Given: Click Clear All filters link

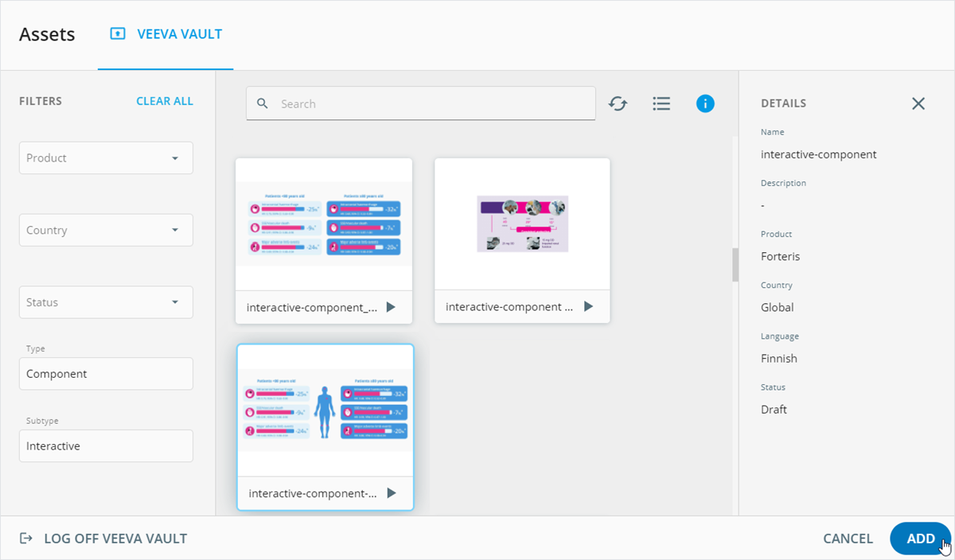Looking at the screenshot, I should [x=165, y=101].
